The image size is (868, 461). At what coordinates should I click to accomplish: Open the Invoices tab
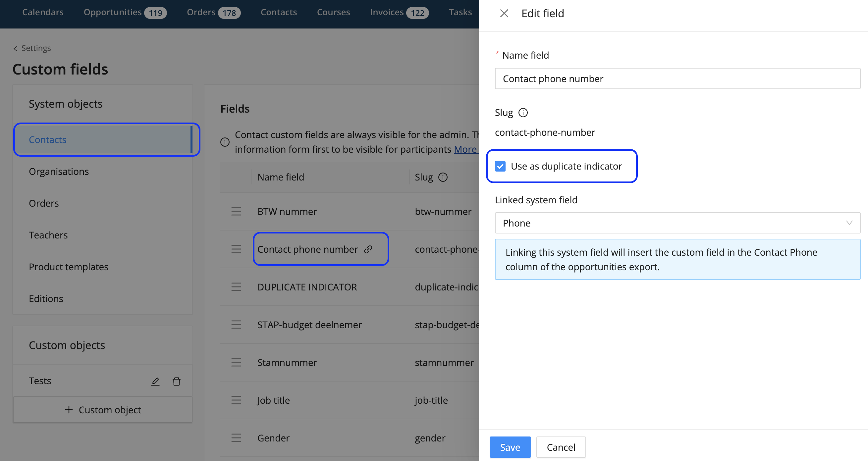pos(399,13)
